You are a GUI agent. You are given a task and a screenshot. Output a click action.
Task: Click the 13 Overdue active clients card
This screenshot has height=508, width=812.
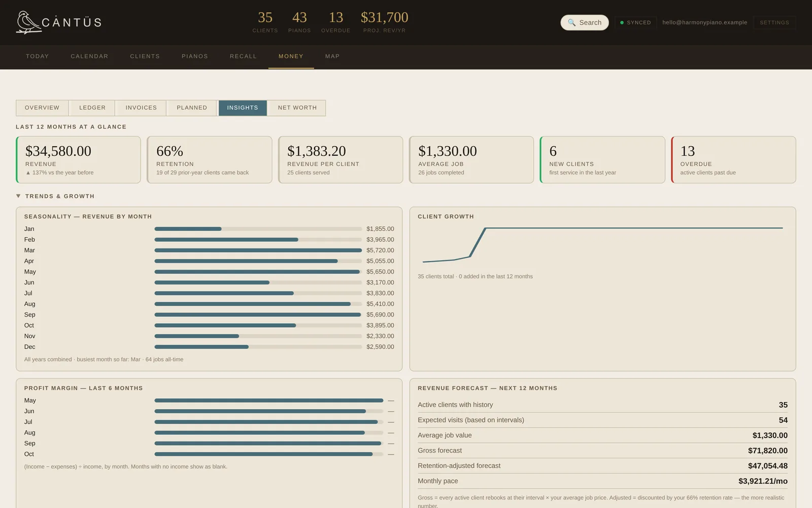733,160
